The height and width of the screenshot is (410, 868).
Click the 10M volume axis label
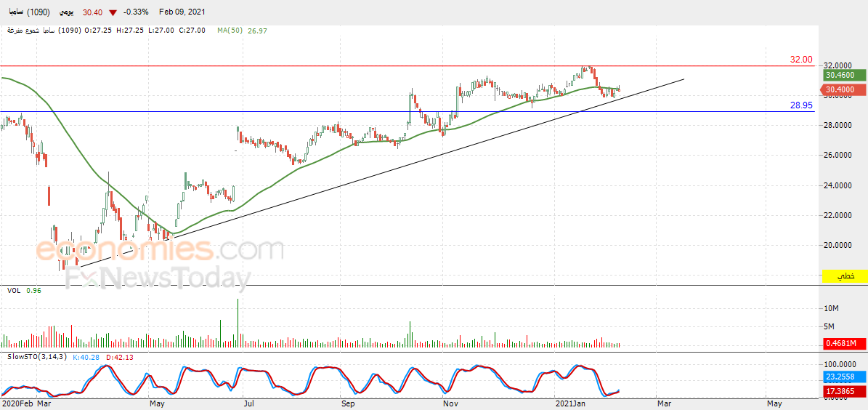click(x=832, y=307)
